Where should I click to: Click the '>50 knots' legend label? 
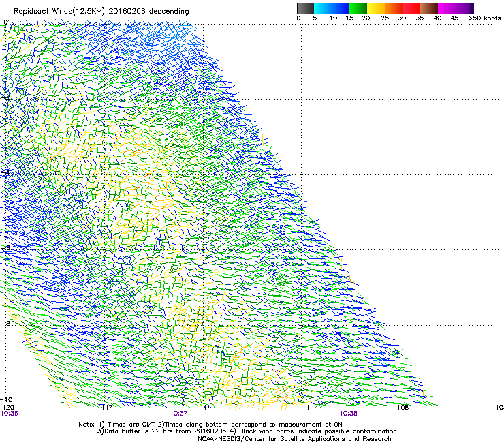[x=484, y=18]
